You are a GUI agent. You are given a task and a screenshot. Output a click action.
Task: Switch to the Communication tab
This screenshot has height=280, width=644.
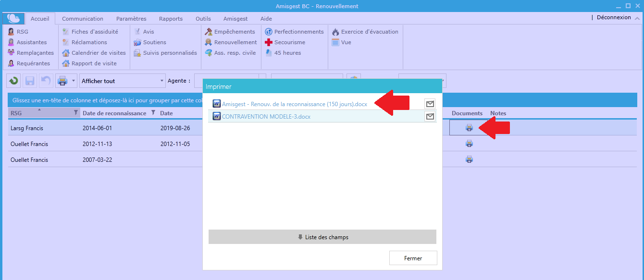click(x=83, y=19)
